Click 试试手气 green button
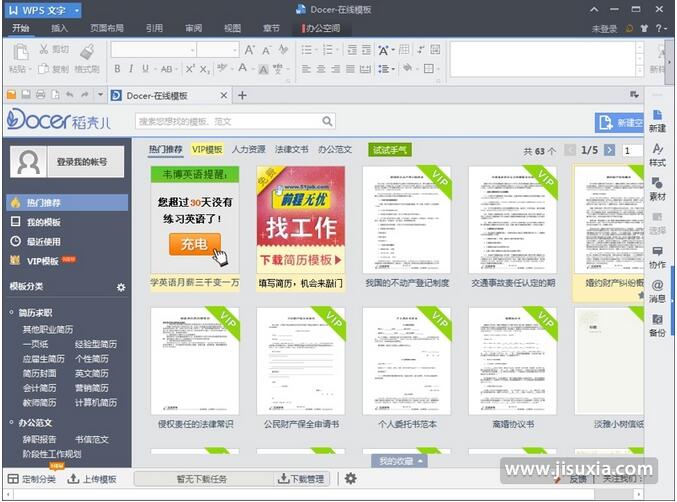 [x=390, y=150]
